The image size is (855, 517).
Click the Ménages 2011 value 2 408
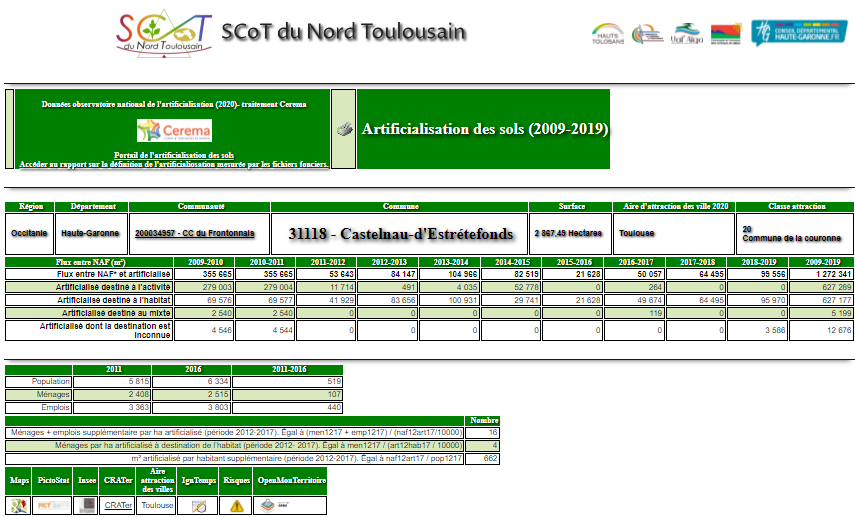[112, 395]
